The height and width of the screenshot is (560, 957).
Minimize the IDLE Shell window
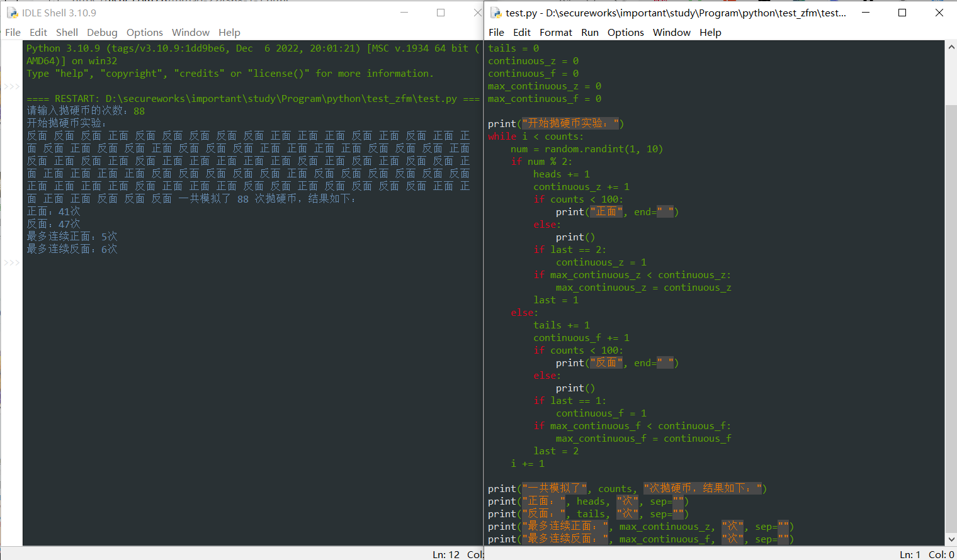[x=404, y=13]
